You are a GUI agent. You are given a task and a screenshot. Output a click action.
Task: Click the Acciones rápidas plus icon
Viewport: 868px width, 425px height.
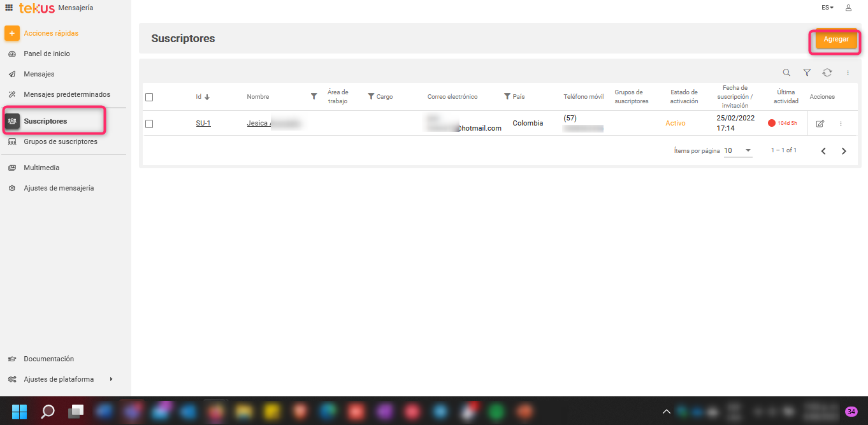click(12, 33)
